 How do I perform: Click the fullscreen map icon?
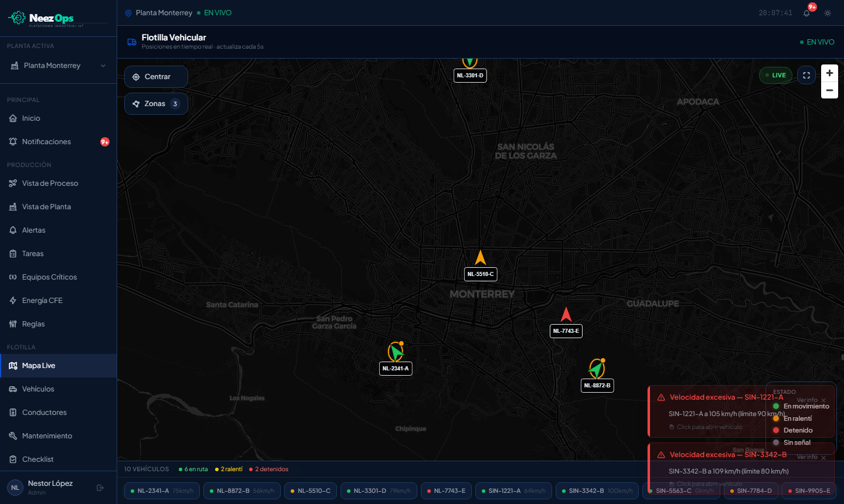806,75
